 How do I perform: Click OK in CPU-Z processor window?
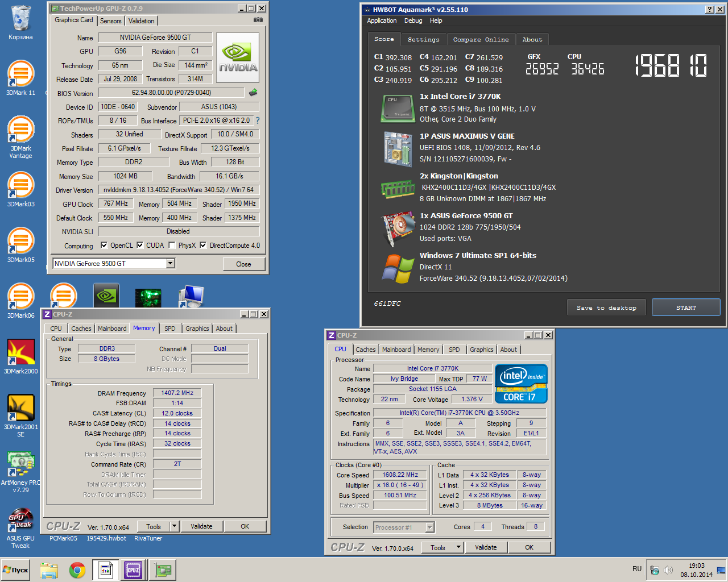click(530, 547)
